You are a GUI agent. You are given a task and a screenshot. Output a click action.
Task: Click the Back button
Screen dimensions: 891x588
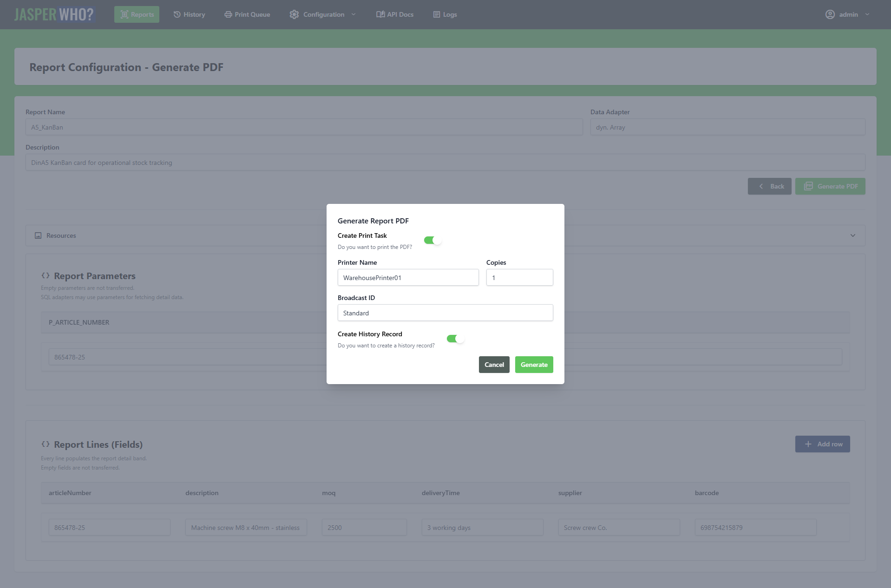(x=769, y=186)
